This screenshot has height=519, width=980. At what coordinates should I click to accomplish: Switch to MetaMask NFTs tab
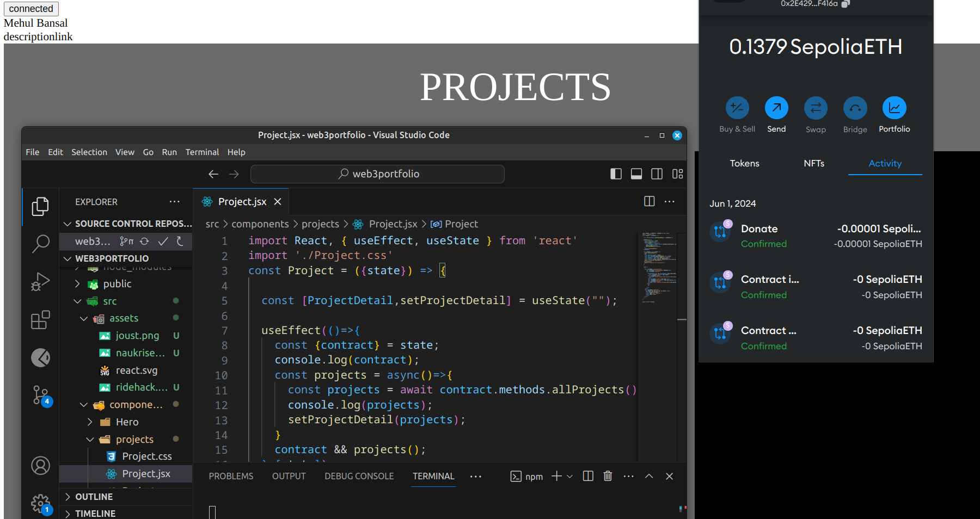(x=814, y=163)
